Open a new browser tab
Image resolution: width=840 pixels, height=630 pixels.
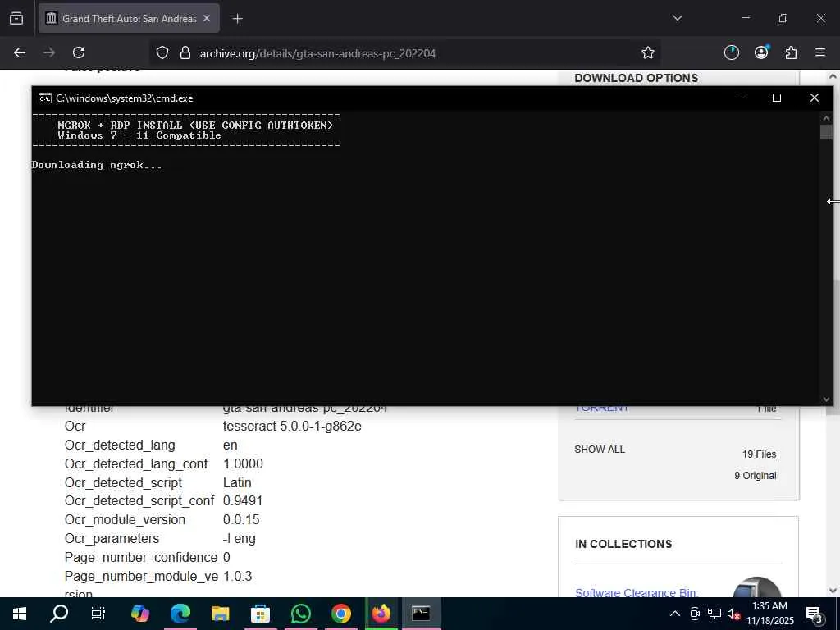click(237, 19)
